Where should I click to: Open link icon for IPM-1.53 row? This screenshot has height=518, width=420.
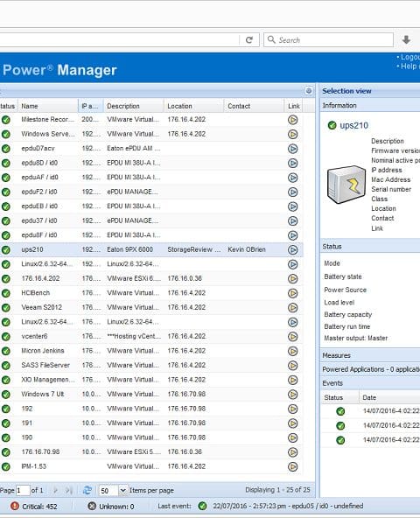[293, 466]
